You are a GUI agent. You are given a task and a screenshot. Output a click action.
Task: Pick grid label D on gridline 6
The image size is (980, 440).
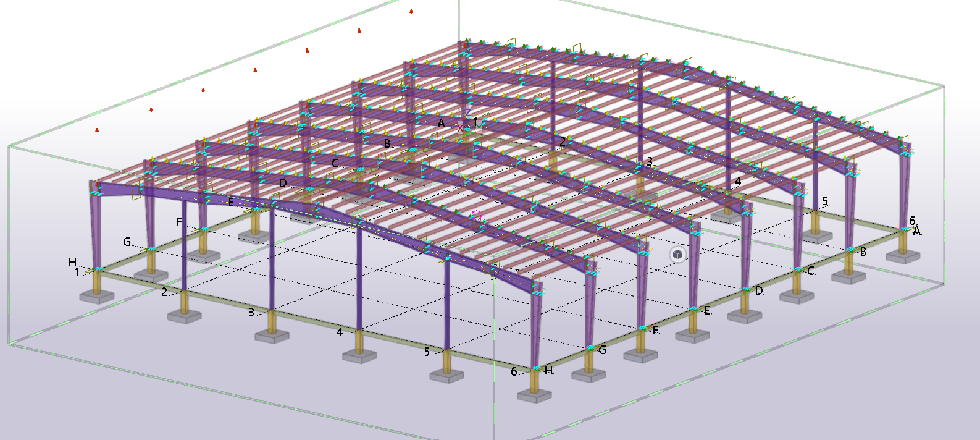[x=759, y=291]
